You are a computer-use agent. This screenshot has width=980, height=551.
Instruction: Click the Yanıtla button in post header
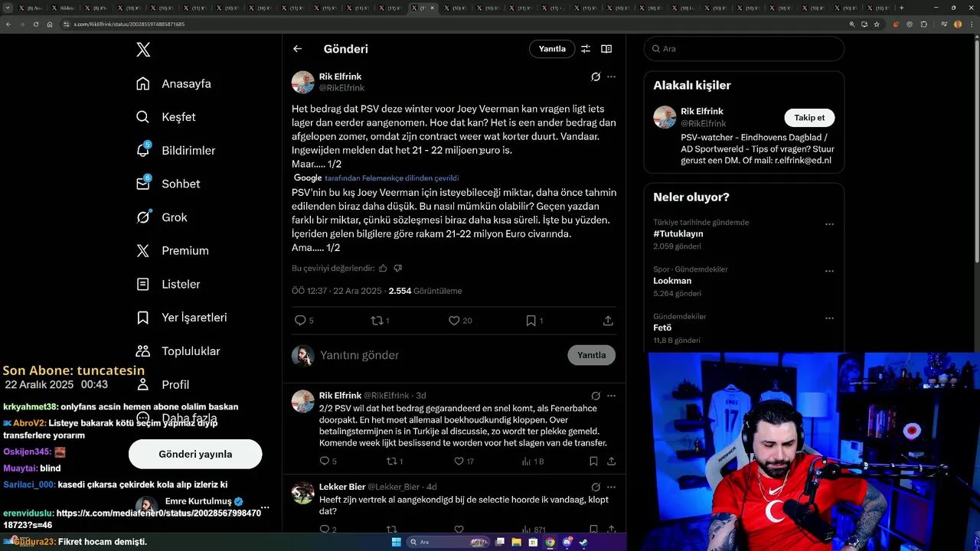pos(552,49)
